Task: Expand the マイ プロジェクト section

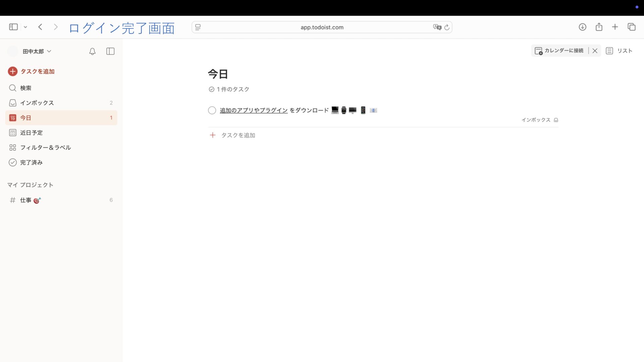Action: (x=31, y=185)
